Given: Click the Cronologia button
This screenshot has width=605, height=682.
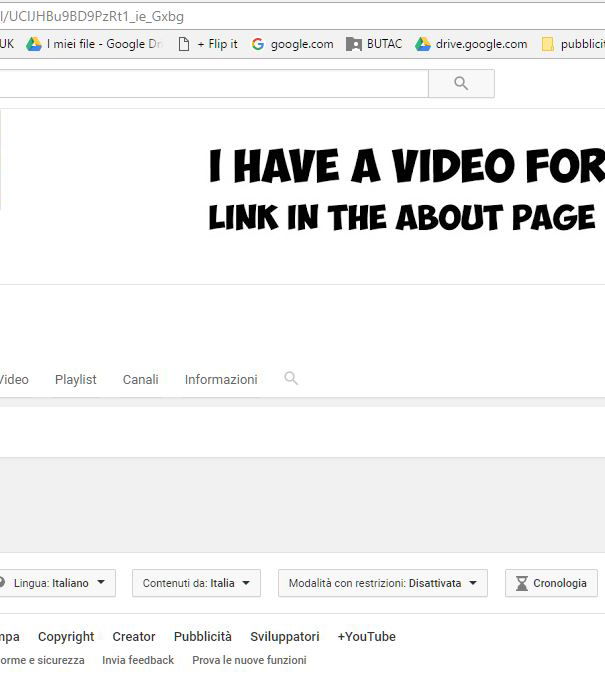Looking at the screenshot, I should coord(551,583).
